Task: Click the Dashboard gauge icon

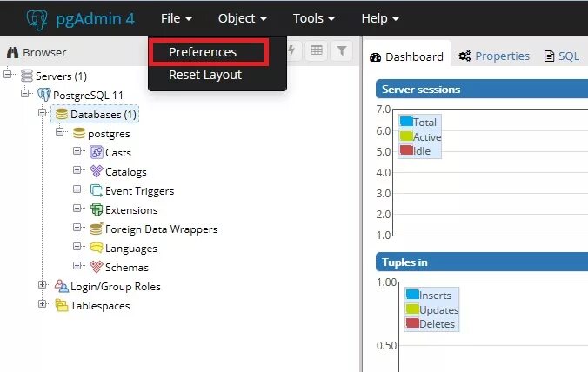Action: [375, 57]
